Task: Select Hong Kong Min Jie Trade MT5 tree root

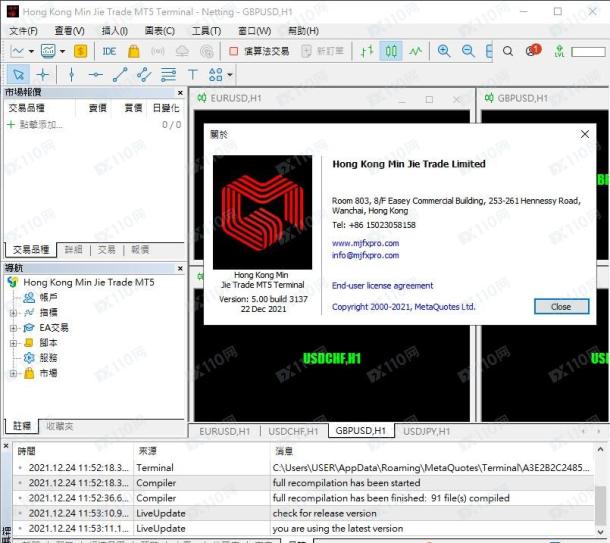Action: tap(89, 282)
